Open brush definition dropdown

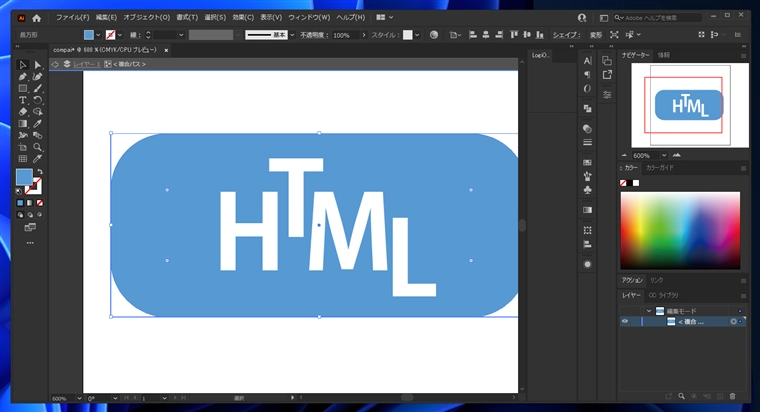pos(292,35)
